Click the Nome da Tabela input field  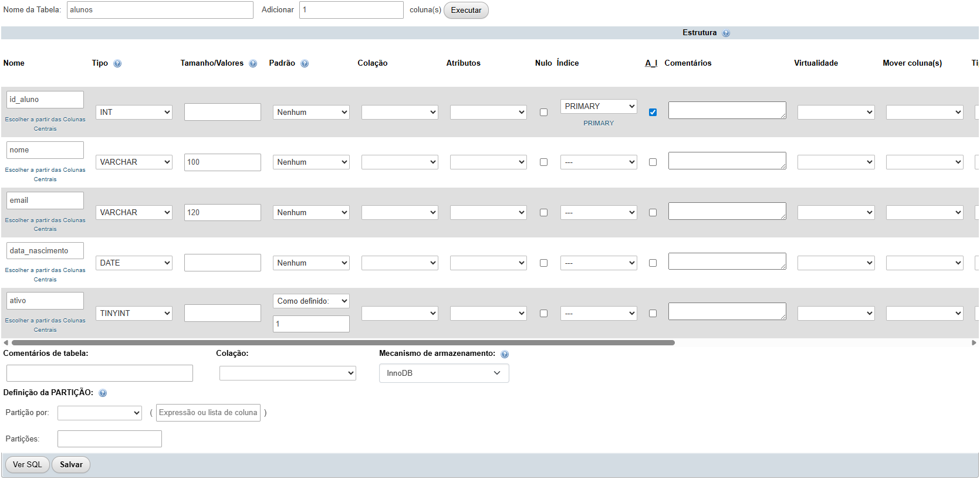[x=160, y=10]
